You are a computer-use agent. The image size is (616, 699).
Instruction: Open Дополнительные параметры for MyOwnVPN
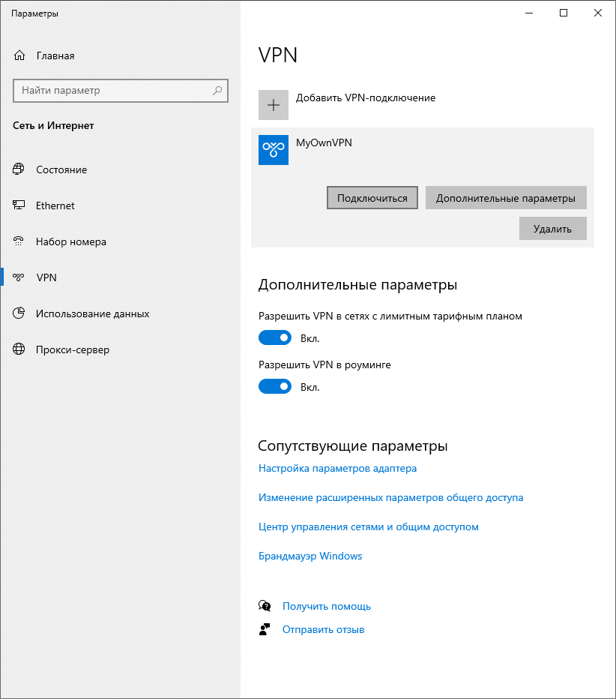tap(505, 197)
